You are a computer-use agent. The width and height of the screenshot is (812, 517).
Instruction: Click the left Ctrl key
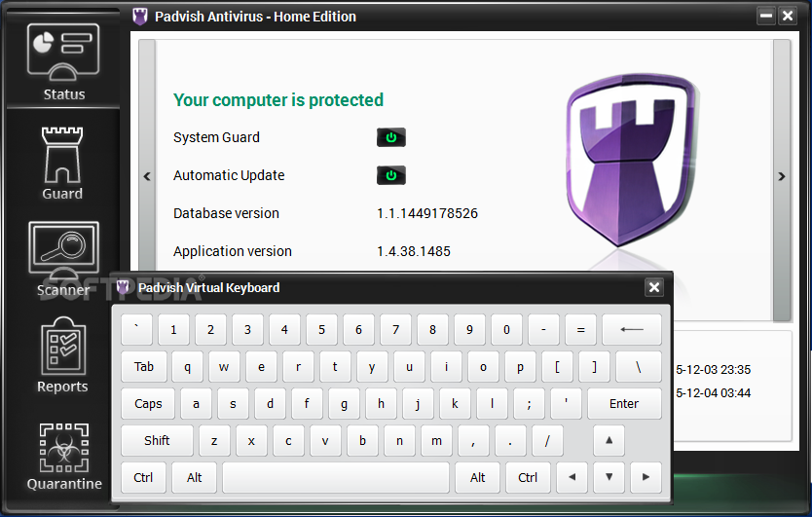pos(143,478)
